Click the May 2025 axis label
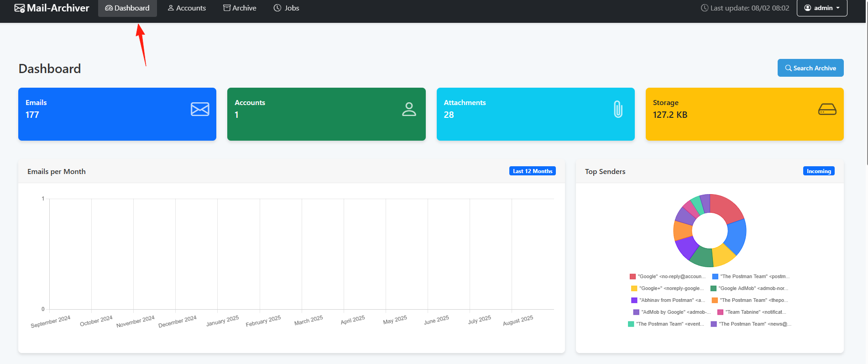The height and width of the screenshot is (364, 868). tap(395, 320)
